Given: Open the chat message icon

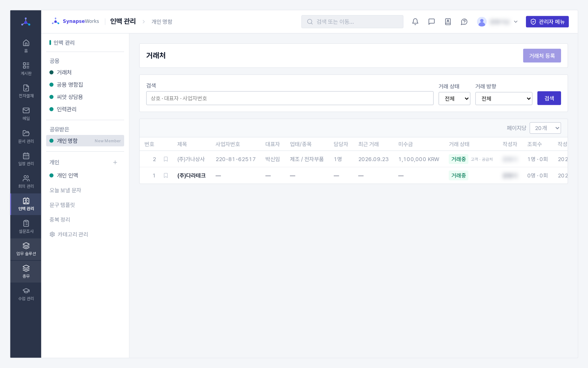Looking at the screenshot, I should pyautogui.click(x=431, y=22).
